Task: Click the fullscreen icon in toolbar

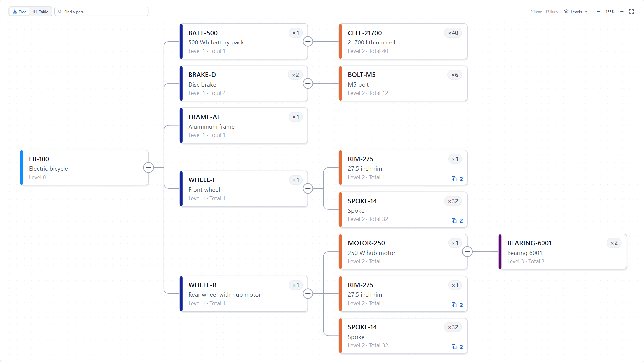Action: click(631, 12)
